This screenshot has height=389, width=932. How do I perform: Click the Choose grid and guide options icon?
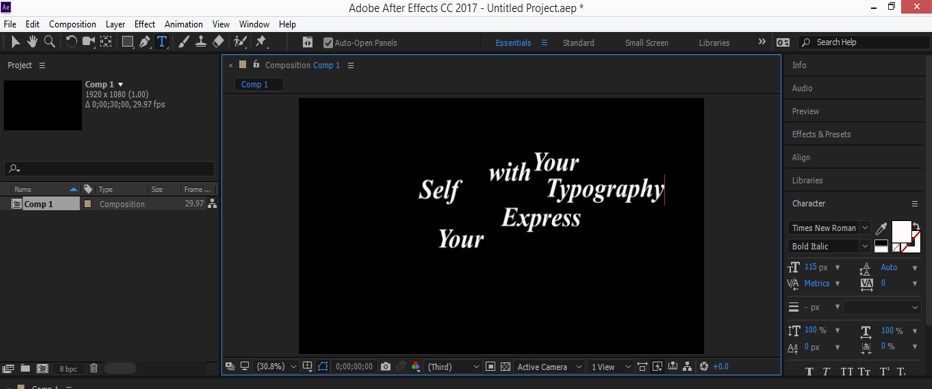pyautogui.click(x=307, y=367)
